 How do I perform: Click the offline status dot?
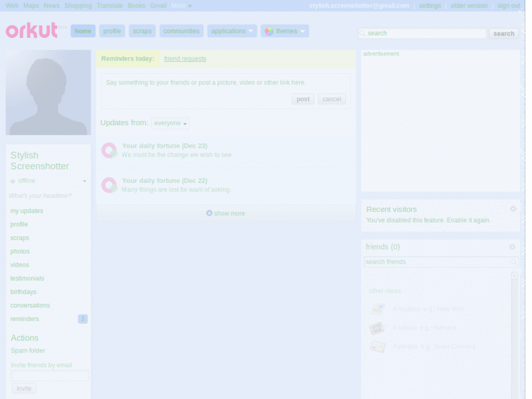[13, 181]
